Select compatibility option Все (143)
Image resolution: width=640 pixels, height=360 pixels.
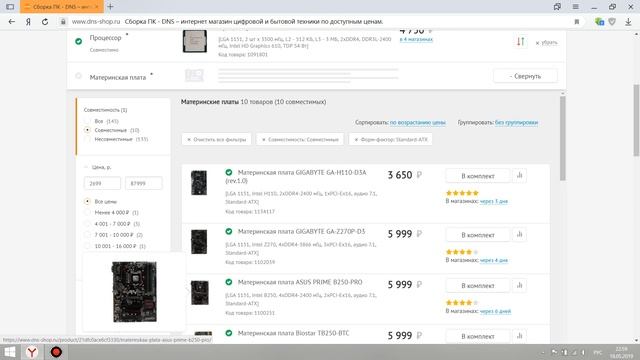pyautogui.click(x=87, y=121)
